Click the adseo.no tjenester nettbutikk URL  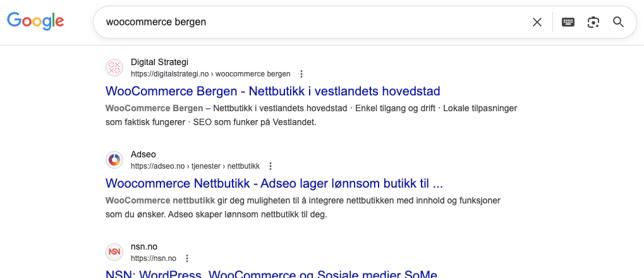pos(195,166)
